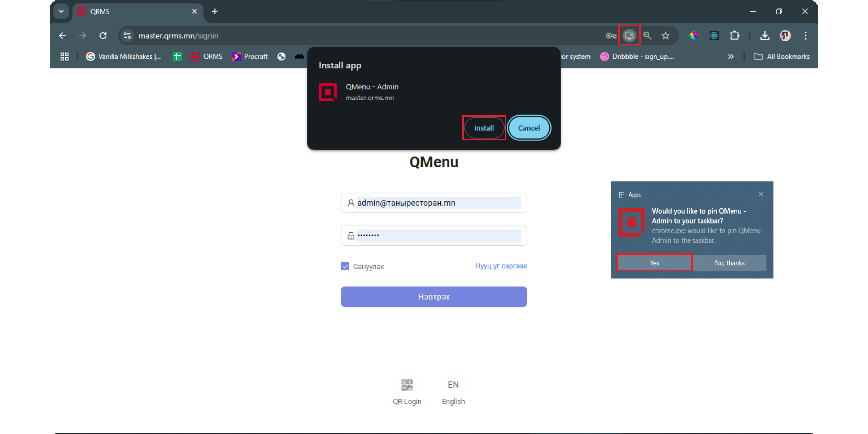Click the Нууц үг сэргээх link
868x434 pixels.
501,266
